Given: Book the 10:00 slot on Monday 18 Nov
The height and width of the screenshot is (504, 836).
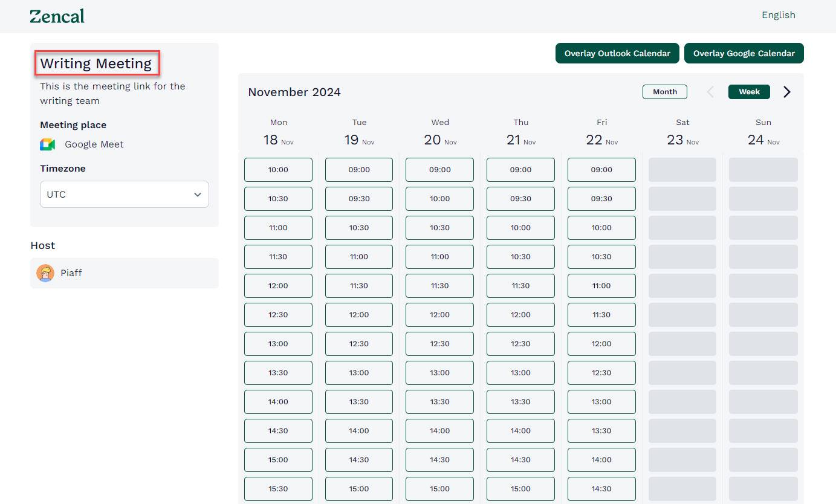Looking at the screenshot, I should click(x=278, y=170).
